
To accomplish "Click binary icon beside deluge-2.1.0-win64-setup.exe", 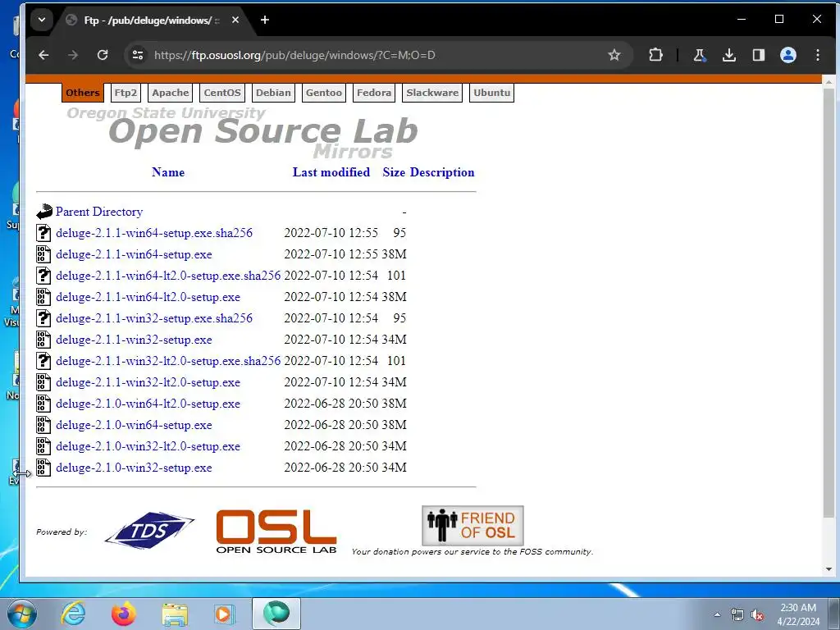I will [x=43, y=425].
